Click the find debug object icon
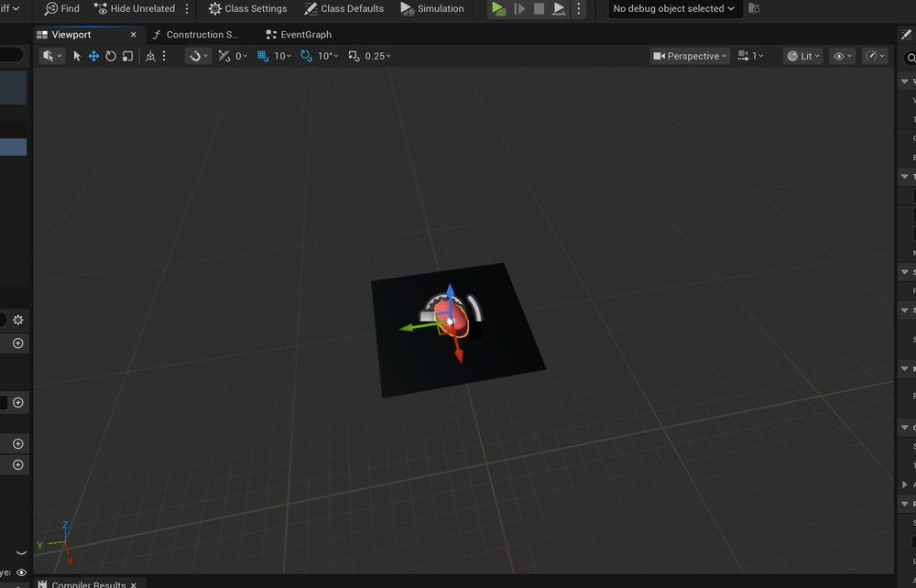 tap(754, 8)
